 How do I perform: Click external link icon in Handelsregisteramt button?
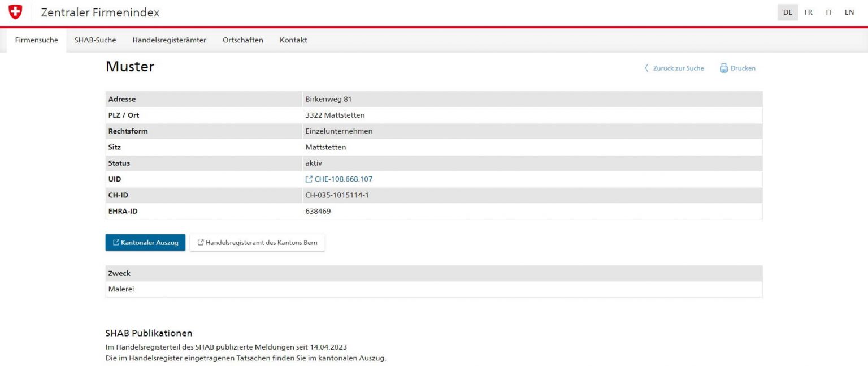[200, 243]
